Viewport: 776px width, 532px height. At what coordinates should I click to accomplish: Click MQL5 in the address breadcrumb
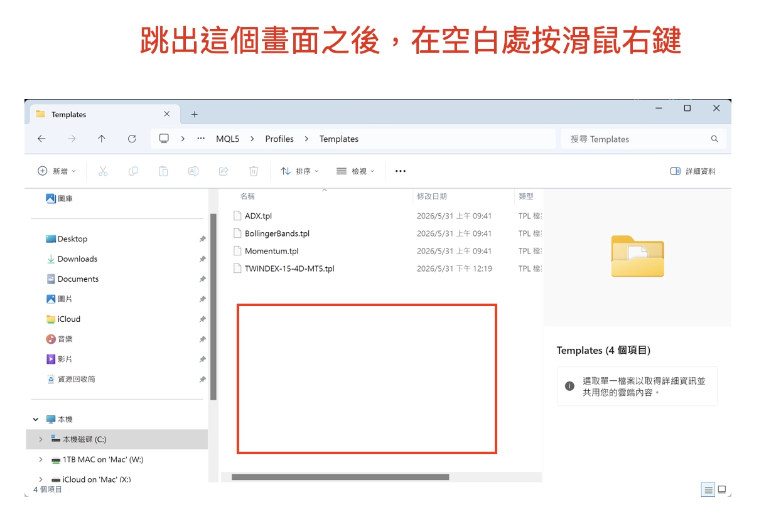click(228, 139)
